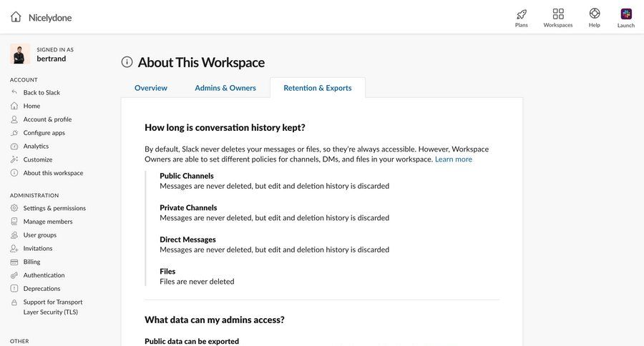Image resolution: width=644 pixels, height=346 pixels.
Task: Click the Private Channels heading
Action: [x=188, y=208]
